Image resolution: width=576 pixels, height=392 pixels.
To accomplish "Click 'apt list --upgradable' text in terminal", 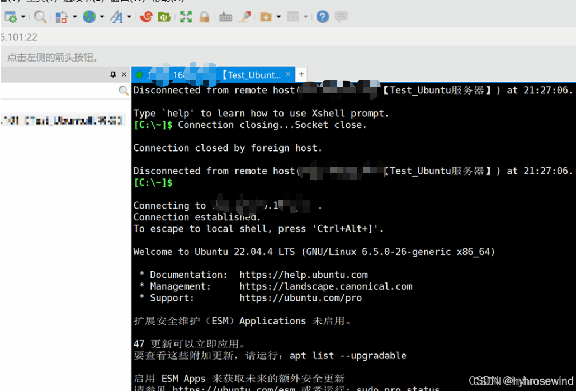I will pyautogui.click(x=348, y=356).
